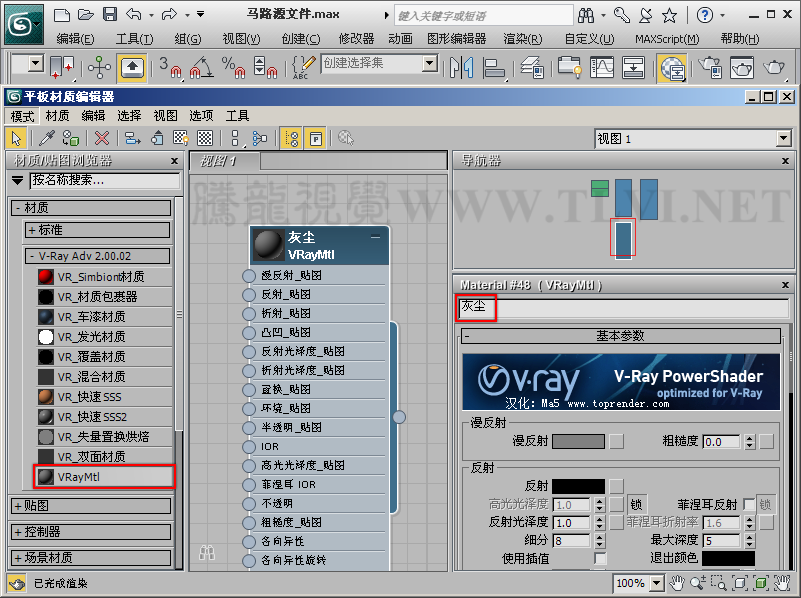Open the 修改器 menu
This screenshot has width=801, height=598.
point(356,39)
